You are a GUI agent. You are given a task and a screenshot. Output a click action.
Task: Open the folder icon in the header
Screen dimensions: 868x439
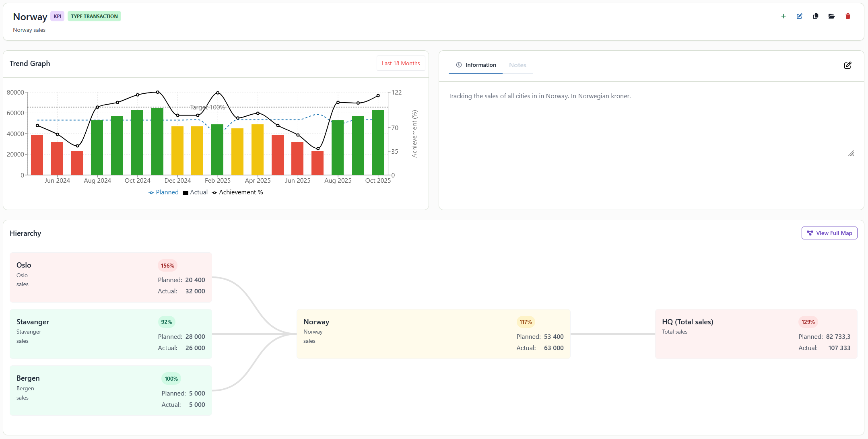point(832,16)
